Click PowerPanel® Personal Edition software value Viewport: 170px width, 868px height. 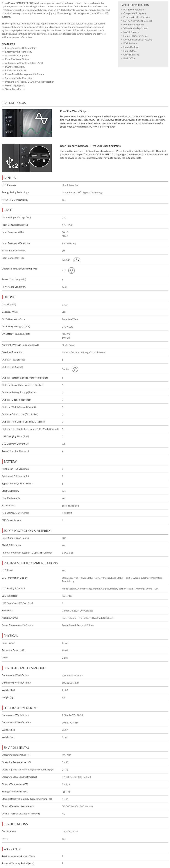click(78, 625)
